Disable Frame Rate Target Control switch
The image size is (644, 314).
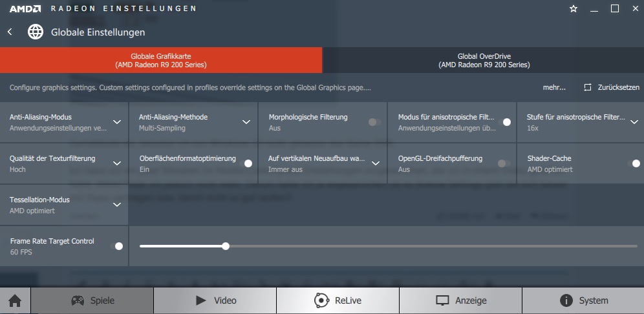click(116, 246)
